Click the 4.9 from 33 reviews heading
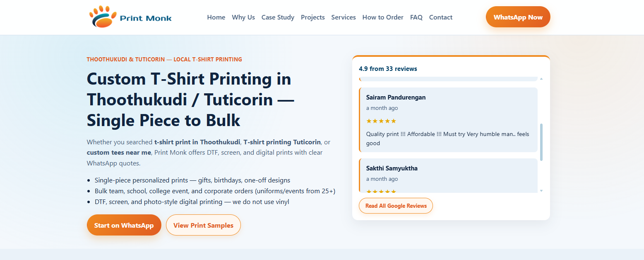The height and width of the screenshot is (260, 644). point(388,68)
